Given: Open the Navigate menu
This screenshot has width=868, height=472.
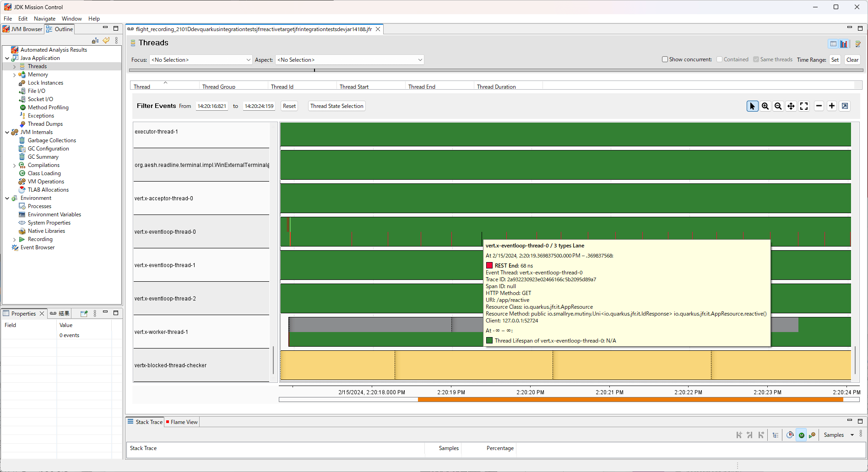Looking at the screenshot, I should point(44,19).
